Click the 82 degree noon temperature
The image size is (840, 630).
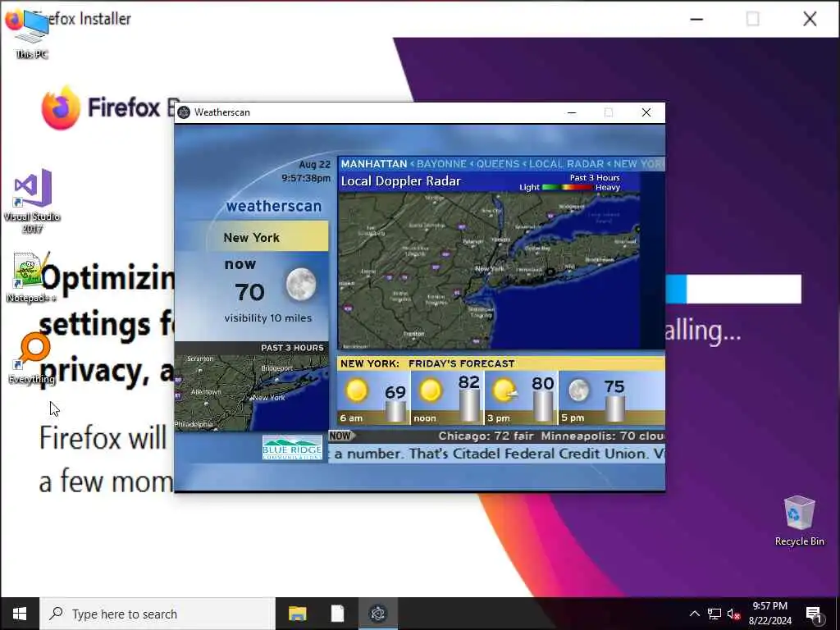[468, 382]
